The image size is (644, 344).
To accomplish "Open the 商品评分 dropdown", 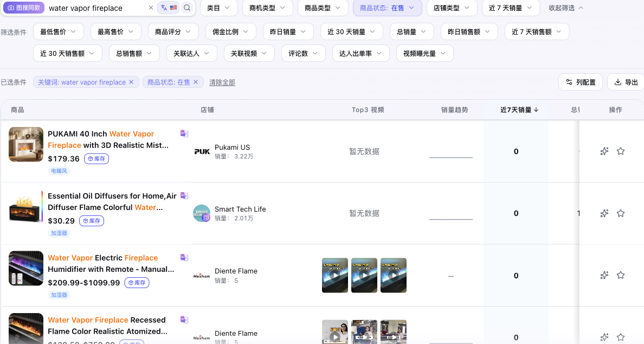I will pyautogui.click(x=173, y=31).
